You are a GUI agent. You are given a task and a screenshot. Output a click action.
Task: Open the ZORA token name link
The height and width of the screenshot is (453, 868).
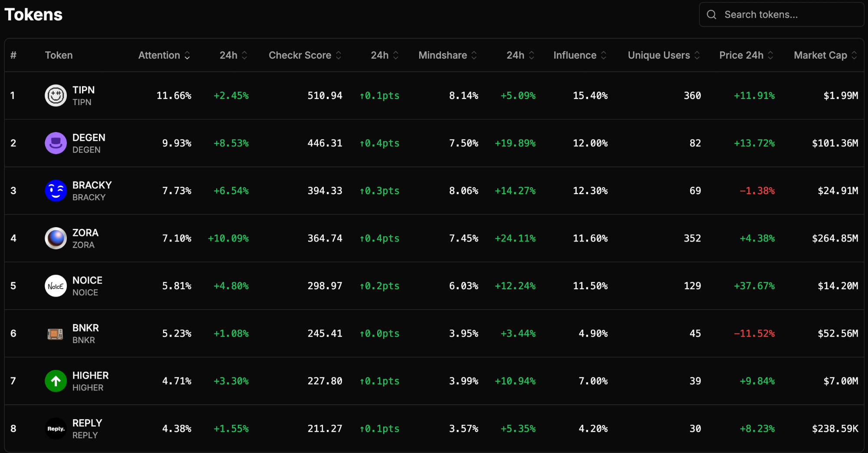85,233
